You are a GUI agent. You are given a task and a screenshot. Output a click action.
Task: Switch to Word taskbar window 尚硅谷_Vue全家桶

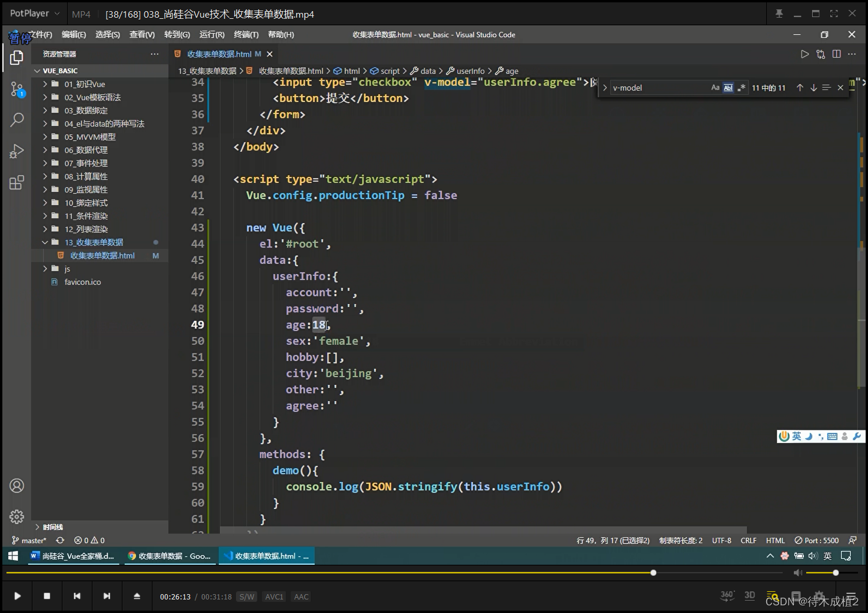pos(73,556)
